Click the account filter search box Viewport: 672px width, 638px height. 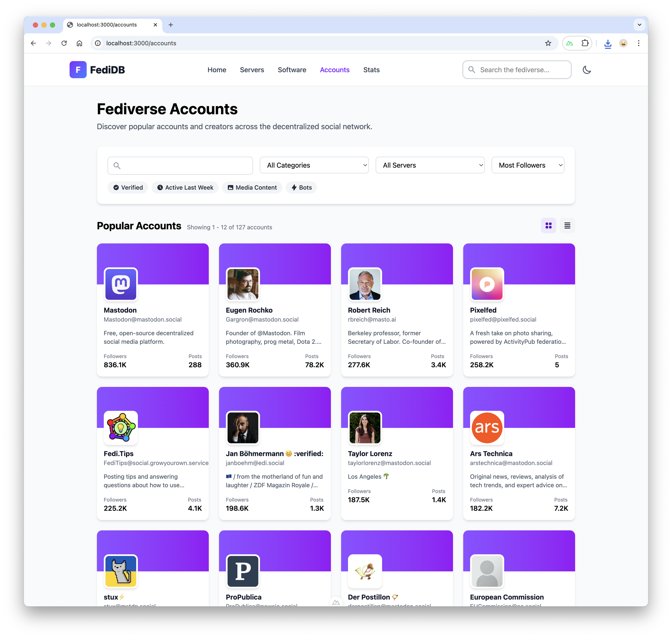pos(180,166)
